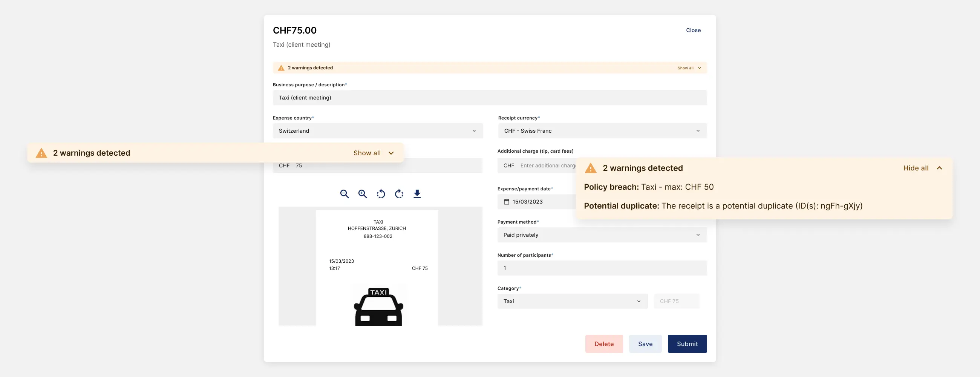Click the zoom out magnifier icon
This screenshot has height=377, width=980.
click(x=344, y=194)
